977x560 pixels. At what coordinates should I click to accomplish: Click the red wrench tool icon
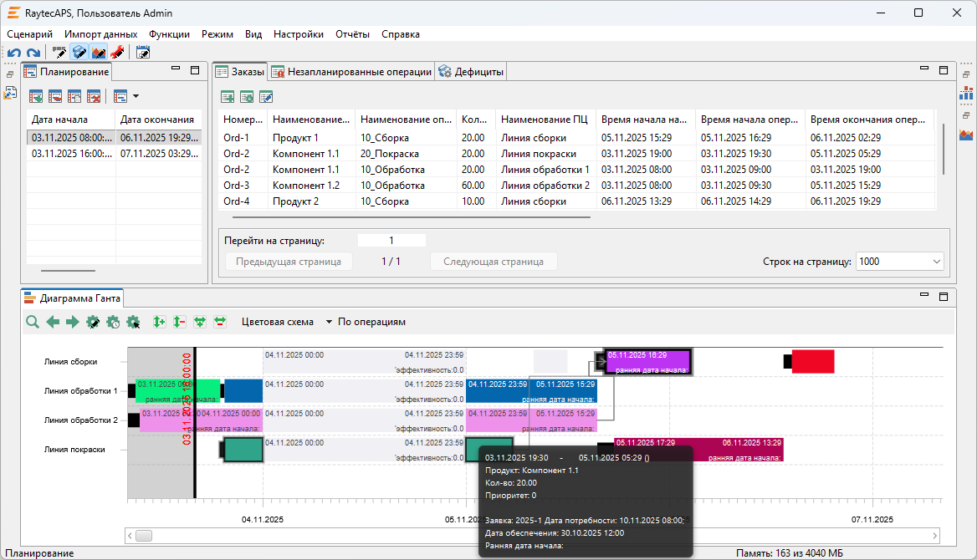coord(117,53)
